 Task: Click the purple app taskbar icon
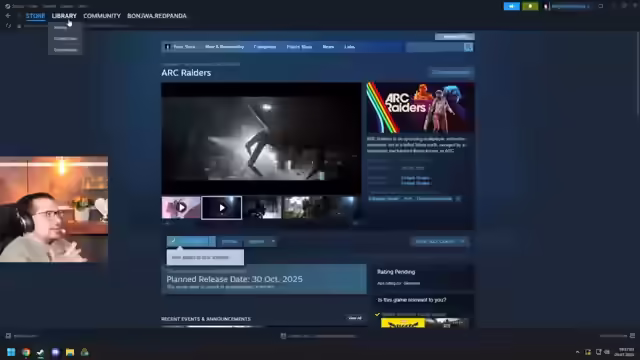point(55,352)
